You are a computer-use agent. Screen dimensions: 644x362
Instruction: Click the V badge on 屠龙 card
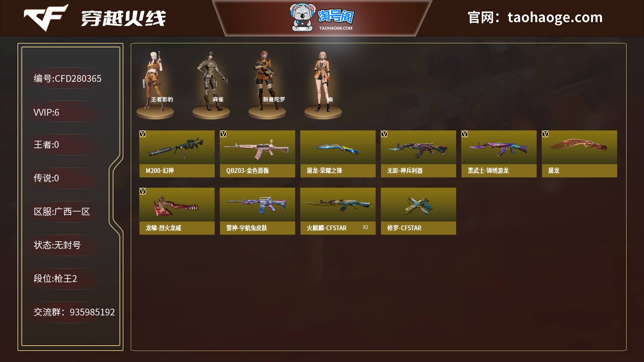coord(545,134)
